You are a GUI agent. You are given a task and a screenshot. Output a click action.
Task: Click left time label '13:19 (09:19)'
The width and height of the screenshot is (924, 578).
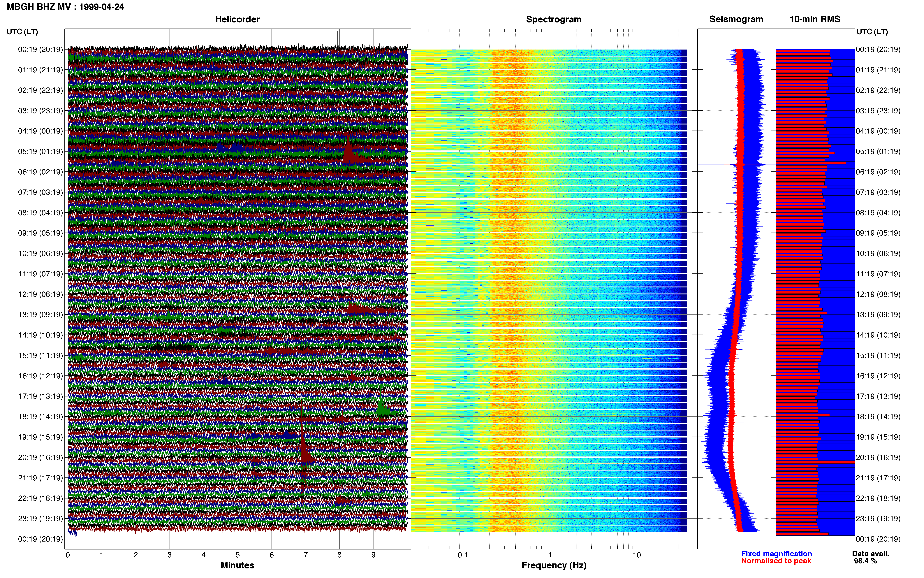[x=40, y=315]
